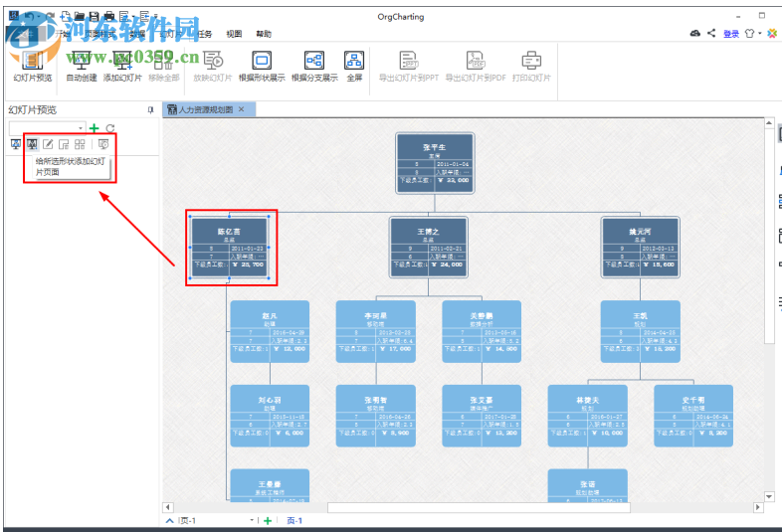Image resolution: width=782 pixels, height=532 pixels.
Task: Click the undo icon in the quick access bar
Action: click(x=31, y=17)
